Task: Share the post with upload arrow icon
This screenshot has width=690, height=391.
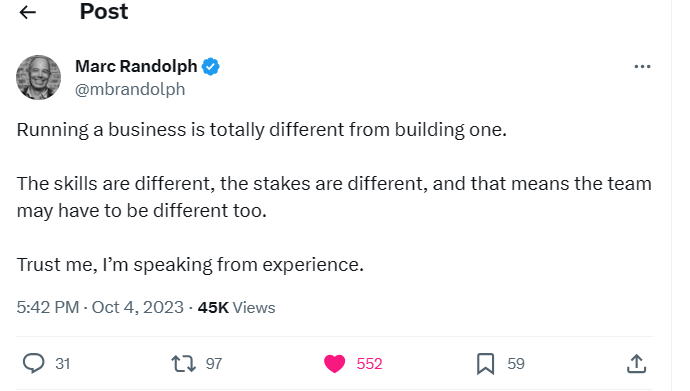Action: tap(636, 364)
